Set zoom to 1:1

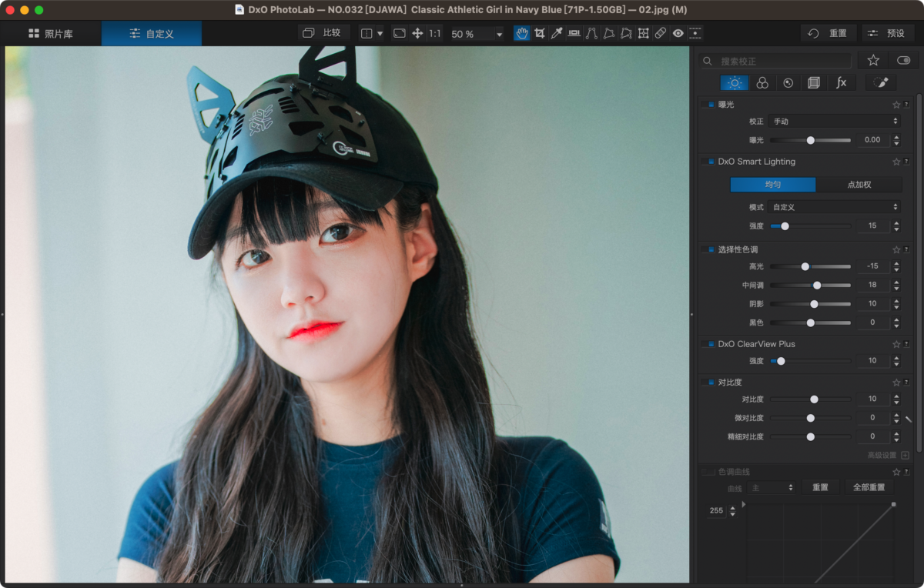pyautogui.click(x=435, y=33)
